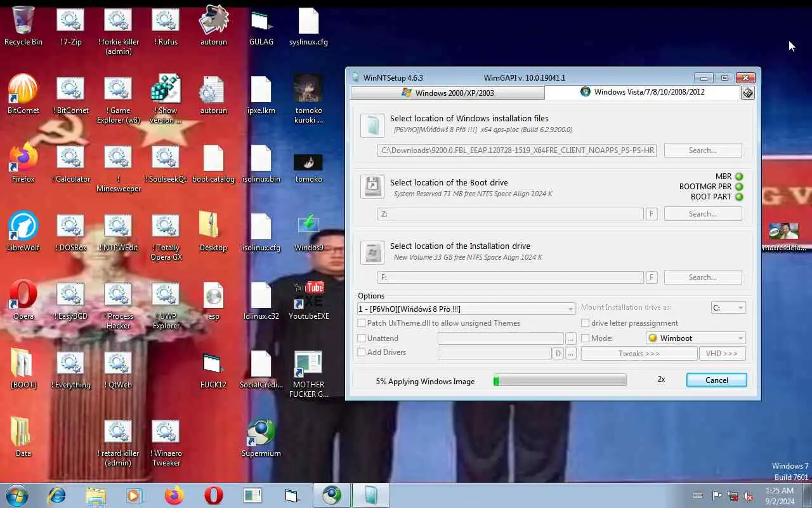Open Internet Explorer from the taskbar

point(56,495)
